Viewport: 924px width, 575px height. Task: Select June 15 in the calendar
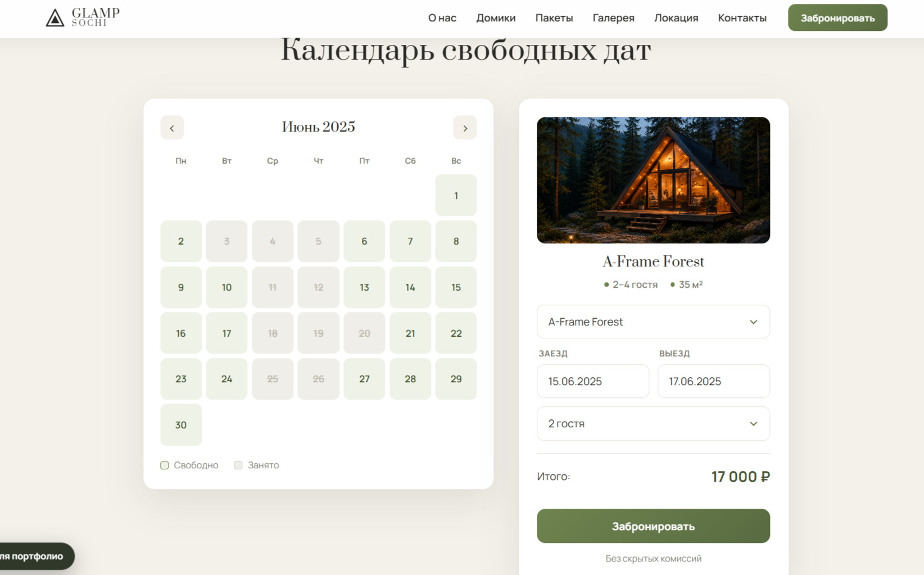pyautogui.click(x=456, y=287)
